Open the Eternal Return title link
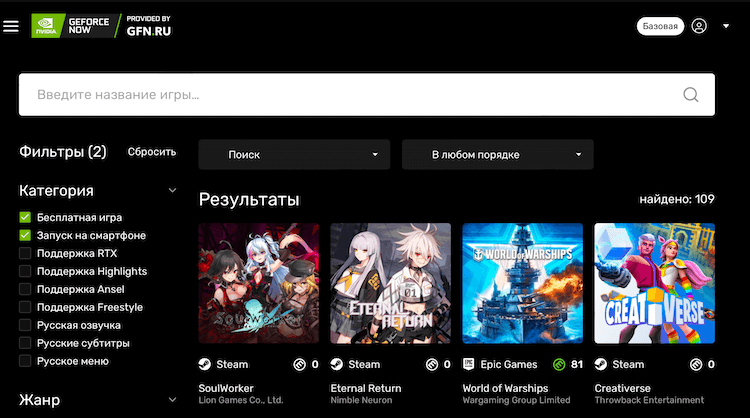 [x=366, y=388]
